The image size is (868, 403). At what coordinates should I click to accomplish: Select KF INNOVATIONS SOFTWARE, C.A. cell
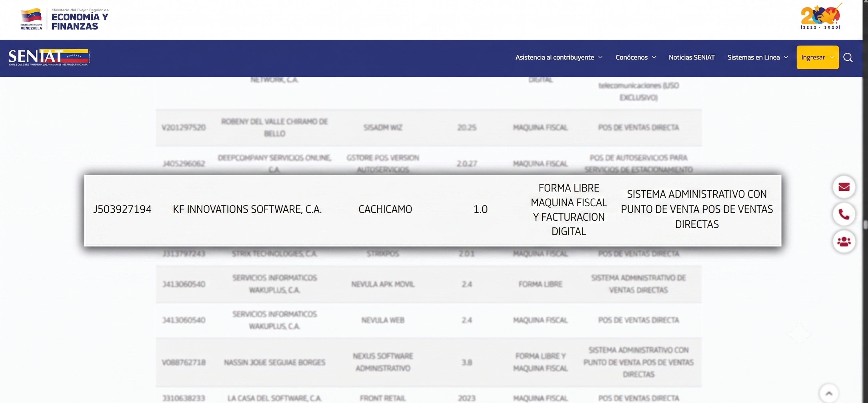[x=247, y=209]
